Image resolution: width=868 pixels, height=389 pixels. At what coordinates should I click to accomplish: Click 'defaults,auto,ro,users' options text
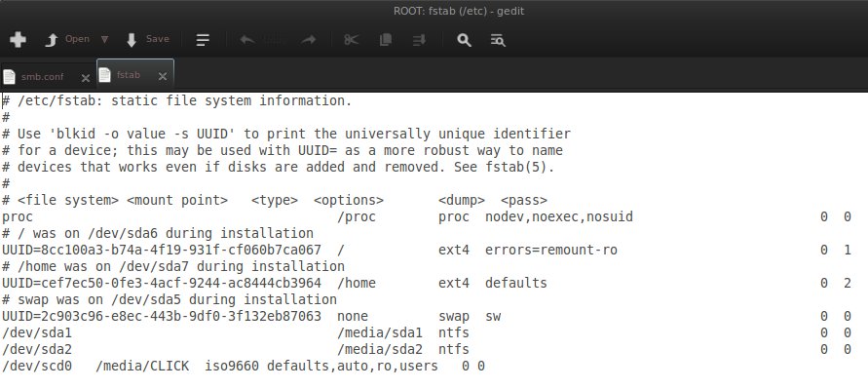[x=353, y=367]
